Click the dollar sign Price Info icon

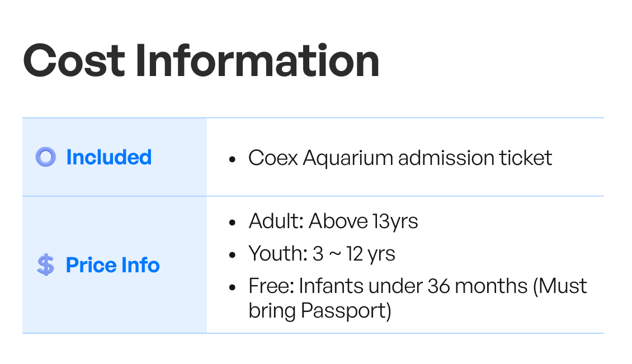(45, 265)
